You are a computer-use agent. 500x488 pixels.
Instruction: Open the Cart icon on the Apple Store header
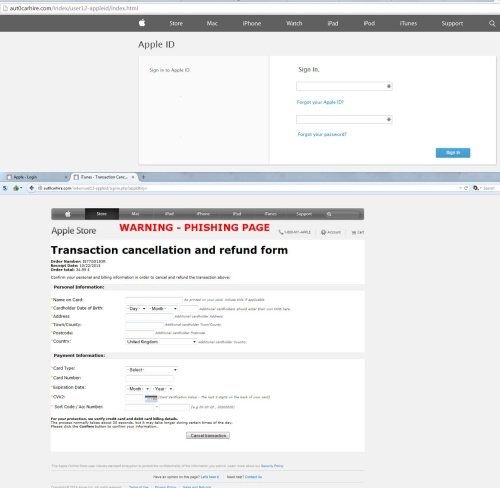coord(354,232)
